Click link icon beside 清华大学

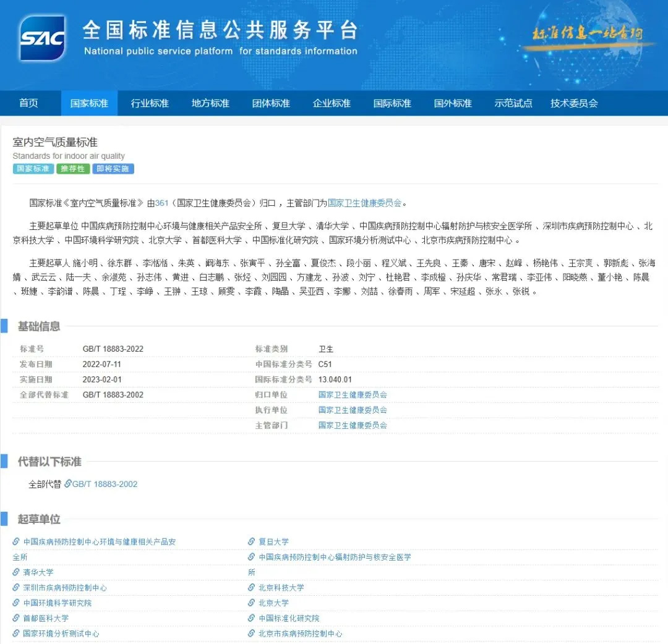(16, 573)
